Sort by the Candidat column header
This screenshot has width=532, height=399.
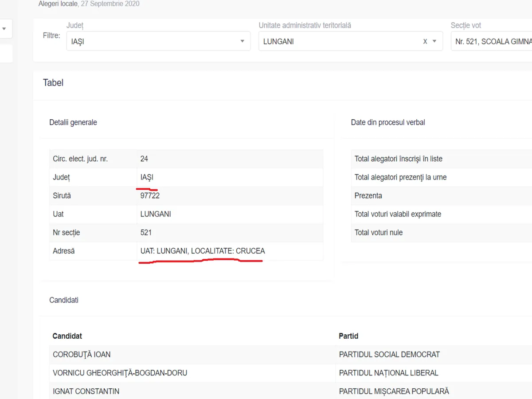coord(67,336)
